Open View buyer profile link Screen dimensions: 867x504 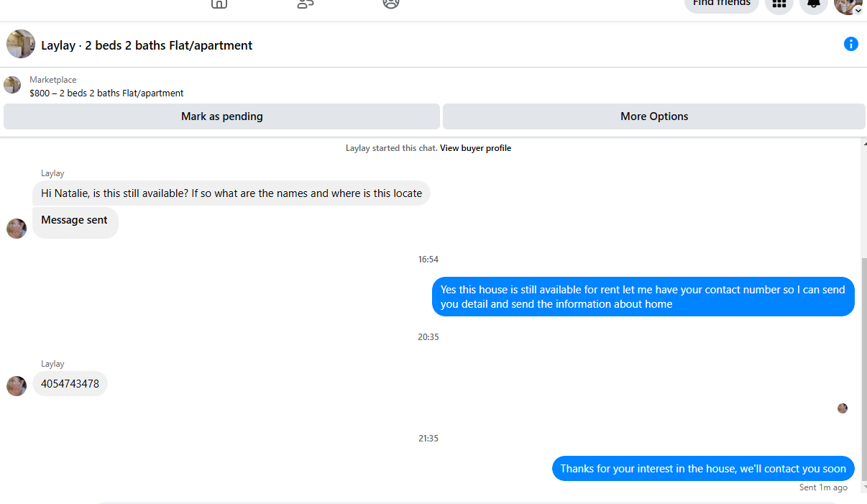pyautogui.click(x=475, y=148)
